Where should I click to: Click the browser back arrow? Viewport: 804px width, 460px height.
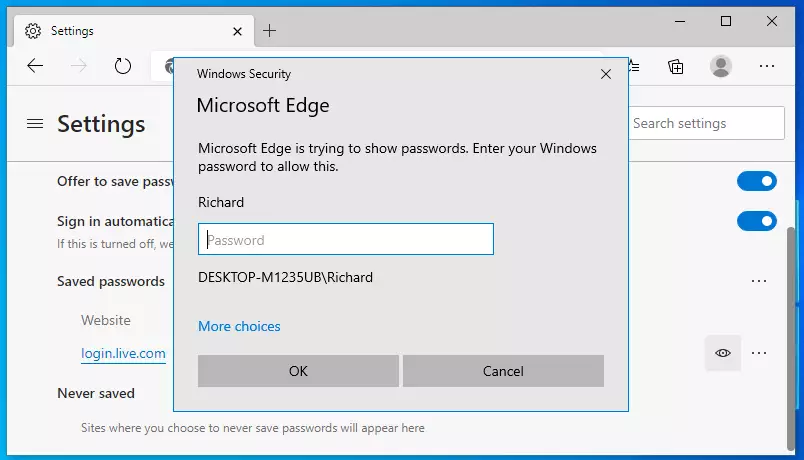point(35,66)
